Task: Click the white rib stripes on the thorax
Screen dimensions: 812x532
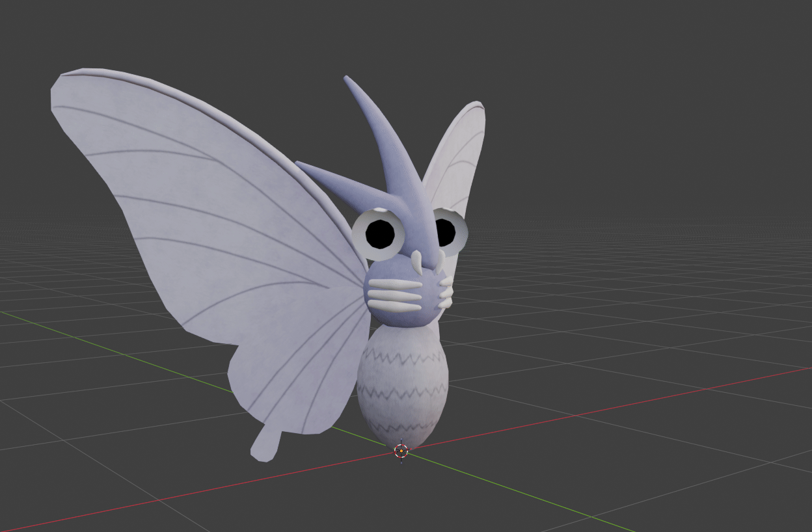Action: pyautogui.click(x=394, y=295)
